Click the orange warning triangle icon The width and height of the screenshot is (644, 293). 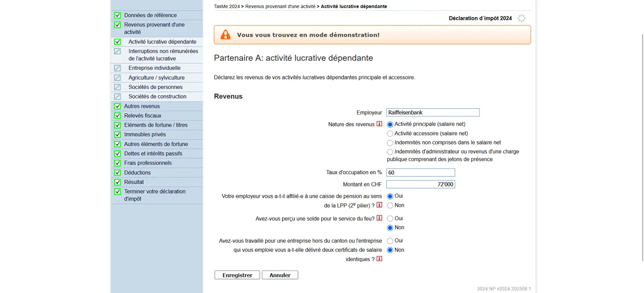click(x=226, y=35)
